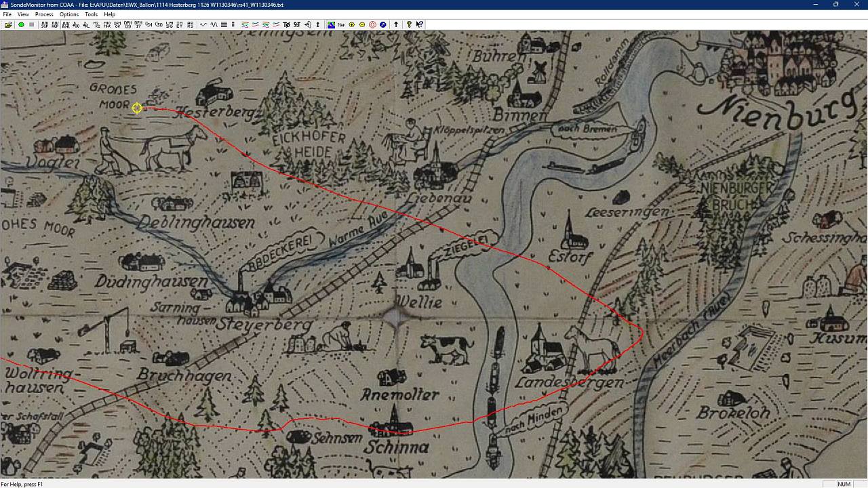Click the yellow zoom out icon
Viewport: 868px width, 488px height.
(x=362, y=24)
